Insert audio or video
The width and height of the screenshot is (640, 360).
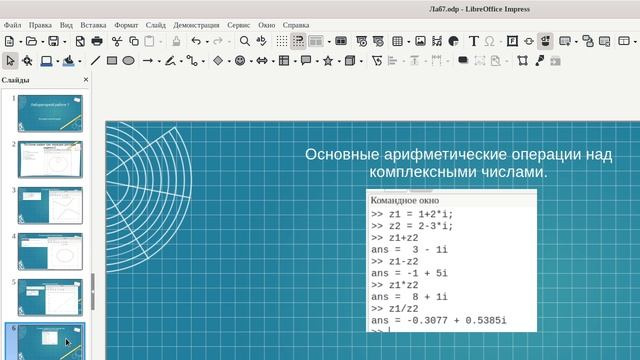pos(437,41)
